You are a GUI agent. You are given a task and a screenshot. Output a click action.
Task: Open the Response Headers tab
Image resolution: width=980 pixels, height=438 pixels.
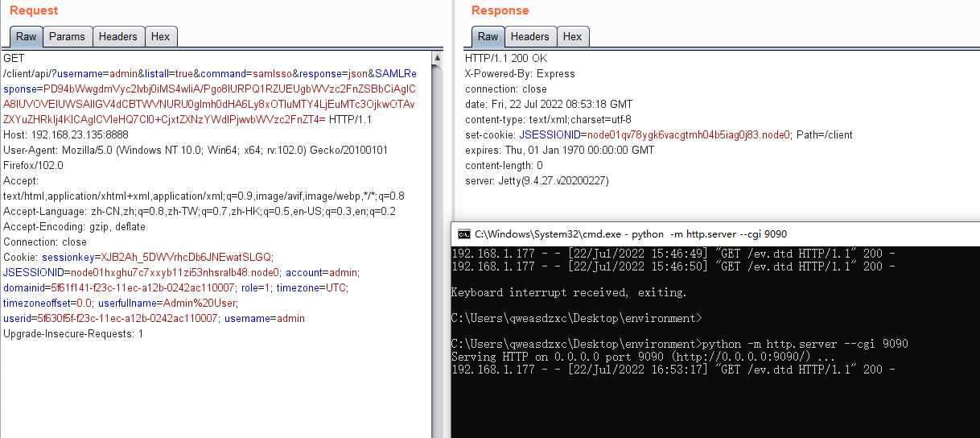(529, 36)
